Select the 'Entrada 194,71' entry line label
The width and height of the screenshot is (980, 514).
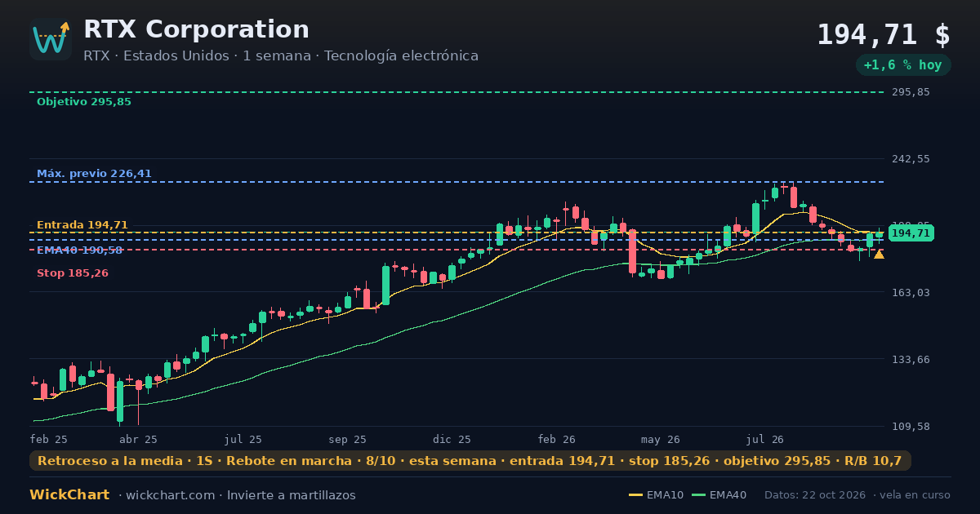click(x=82, y=225)
